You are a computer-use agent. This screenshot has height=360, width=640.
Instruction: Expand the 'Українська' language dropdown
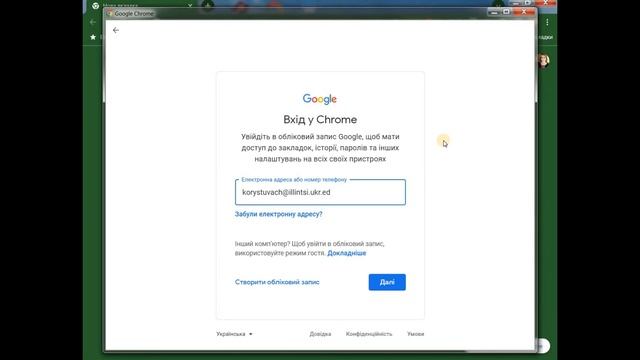click(234, 334)
